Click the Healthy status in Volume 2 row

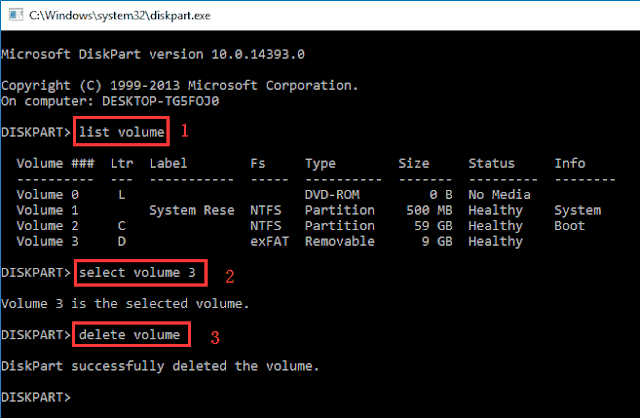tap(495, 226)
